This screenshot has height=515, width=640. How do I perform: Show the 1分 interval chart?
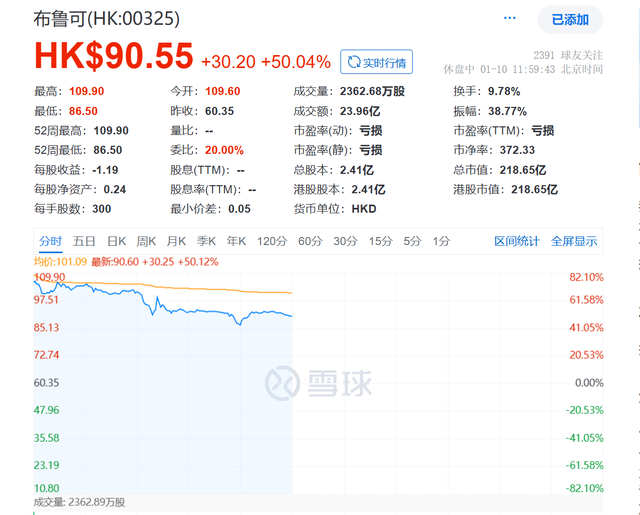(441, 241)
